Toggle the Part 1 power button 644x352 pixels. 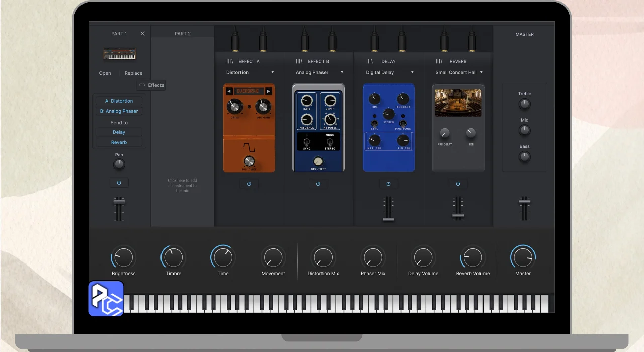click(119, 183)
